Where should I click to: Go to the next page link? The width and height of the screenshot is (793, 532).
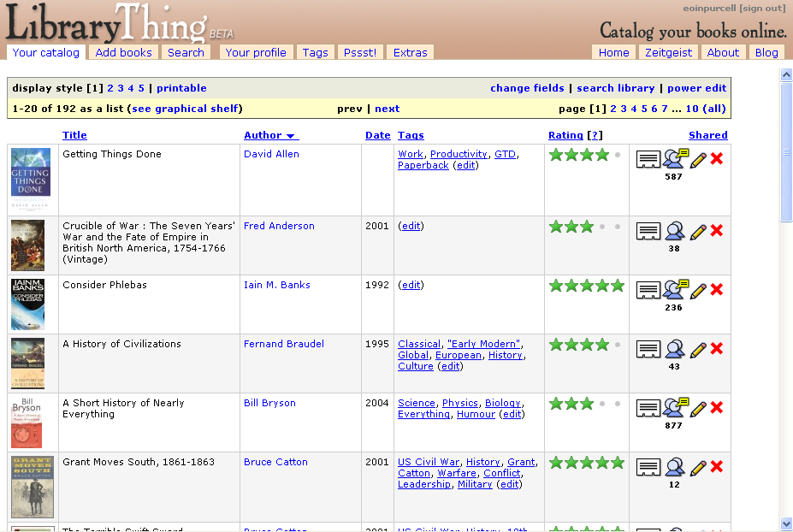tap(387, 109)
